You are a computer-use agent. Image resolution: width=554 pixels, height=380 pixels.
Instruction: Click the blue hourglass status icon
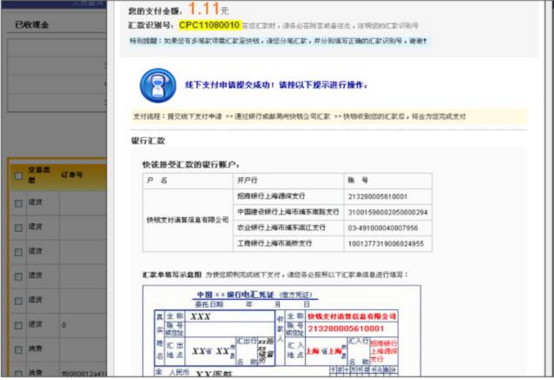[x=158, y=85]
